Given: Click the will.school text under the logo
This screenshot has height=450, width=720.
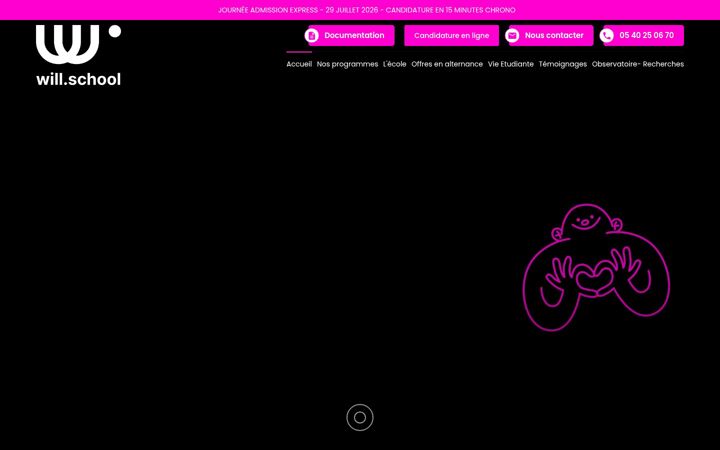Looking at the screenshot, I should (79, 79).
